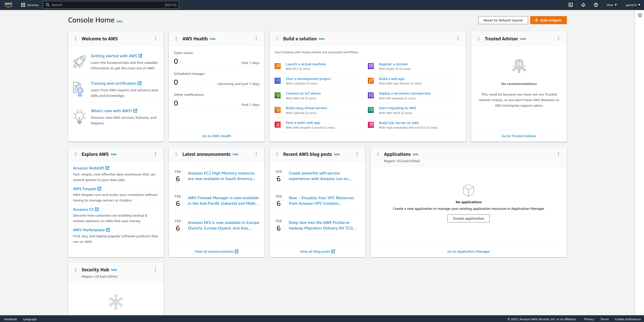The width and height of the screenshot is (644, 322).
Task: Click the AWS logo home icon
Action: [8, 5]
